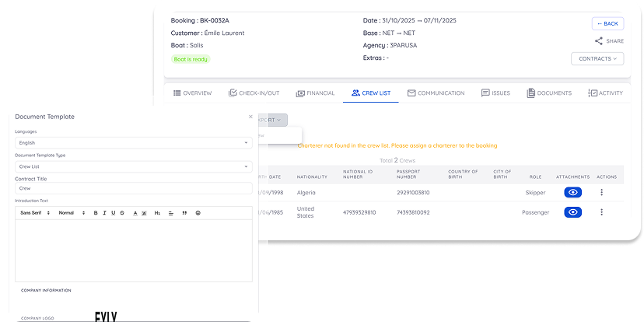
Task: Click the Underline formatting icon
Action: pos(114,213)
